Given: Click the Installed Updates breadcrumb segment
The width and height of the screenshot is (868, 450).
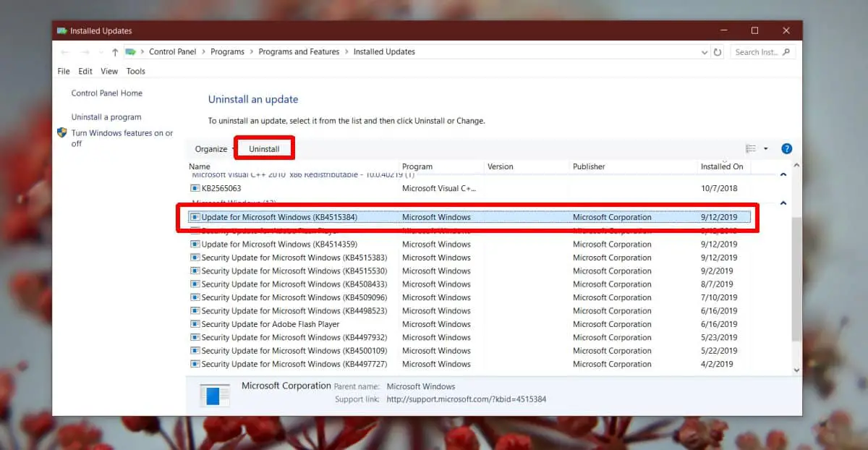Looking at the screenshot, I should 384,52.
